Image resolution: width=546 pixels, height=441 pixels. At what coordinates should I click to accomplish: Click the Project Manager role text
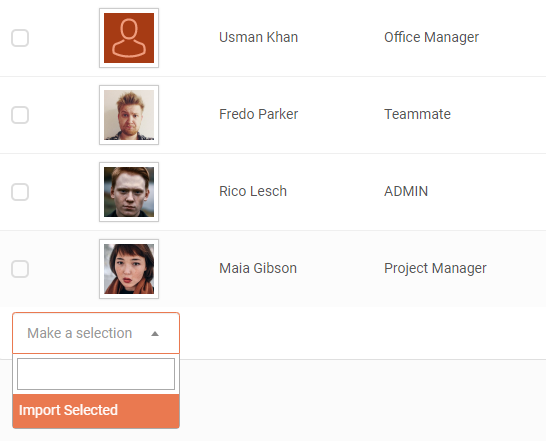[435, 268]
